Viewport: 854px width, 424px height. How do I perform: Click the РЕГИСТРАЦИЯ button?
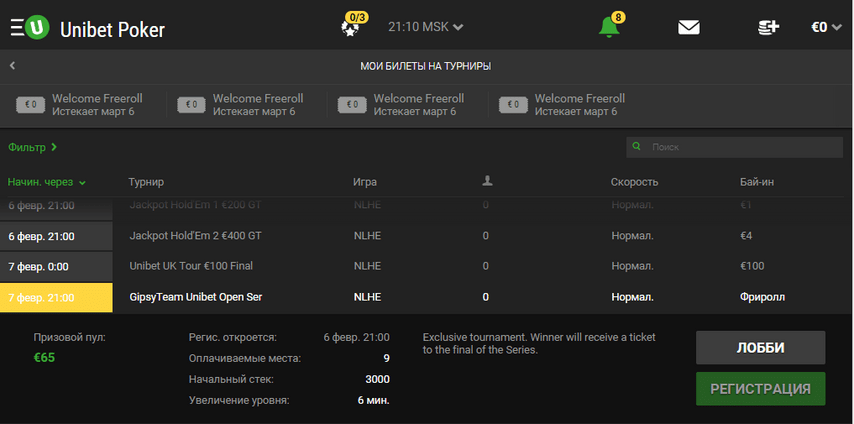(x=760, y=389)
